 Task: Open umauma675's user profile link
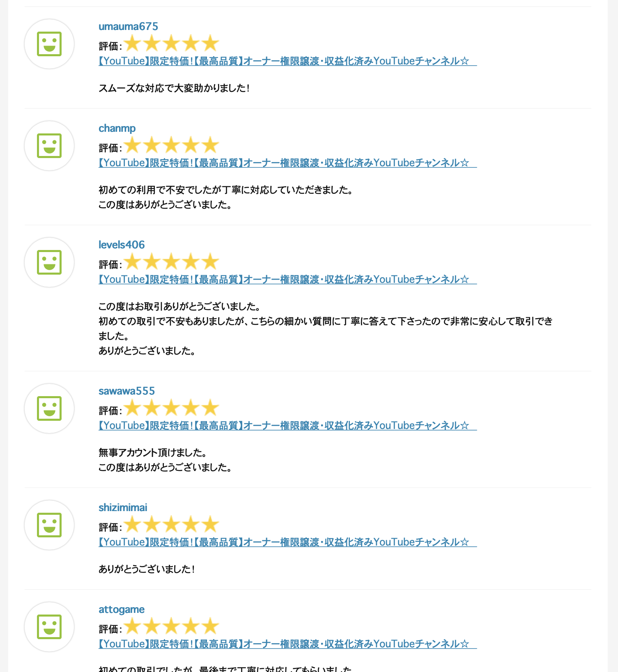128,26
